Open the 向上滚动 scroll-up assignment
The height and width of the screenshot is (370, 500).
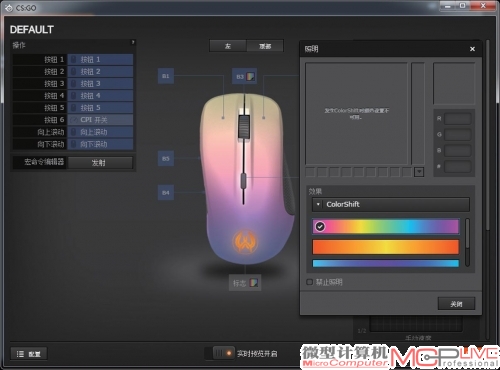(x=100, y=132)
